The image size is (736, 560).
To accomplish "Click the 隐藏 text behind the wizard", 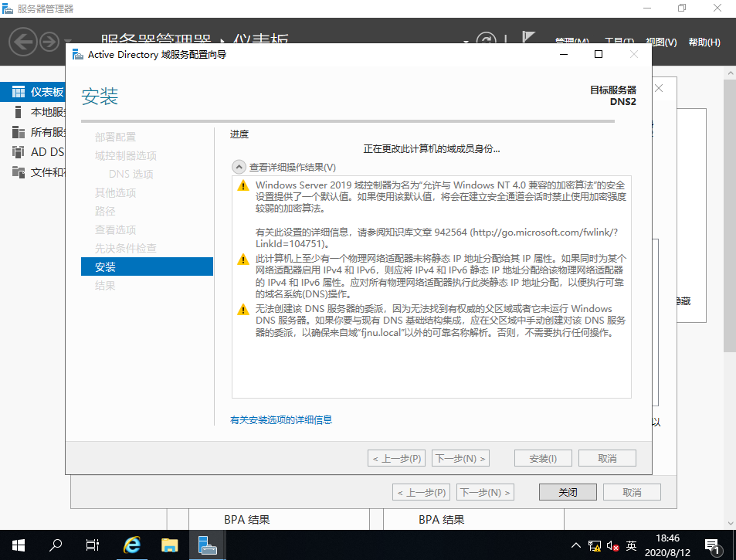I will click(x=683, y=301).
